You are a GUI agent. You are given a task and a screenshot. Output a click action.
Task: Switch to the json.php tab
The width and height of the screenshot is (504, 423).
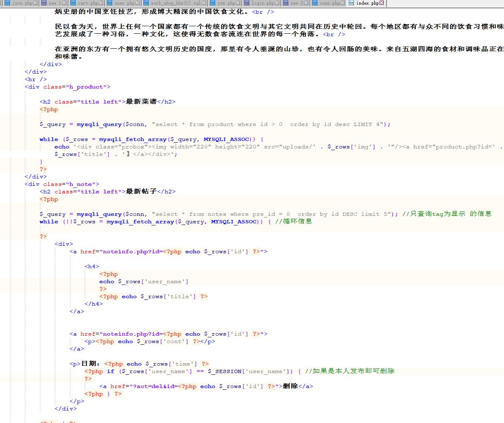[x=21, y=3]
